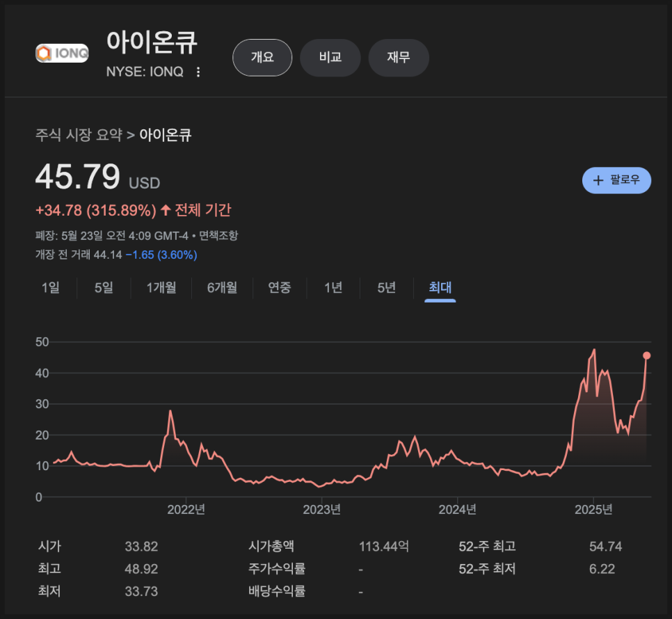This screenshot has height=619, width=672.
Task: Click the 배당수익률 label
Action: tap(277, 592)
